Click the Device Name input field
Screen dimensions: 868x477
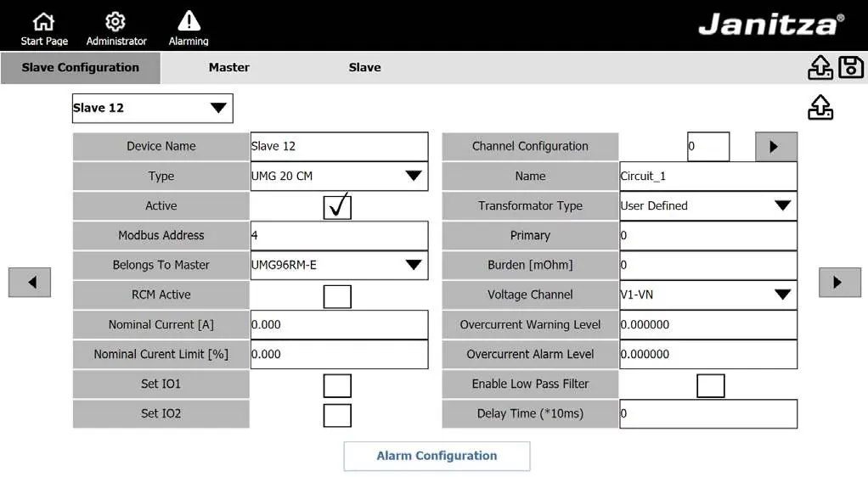coord(340,146)
